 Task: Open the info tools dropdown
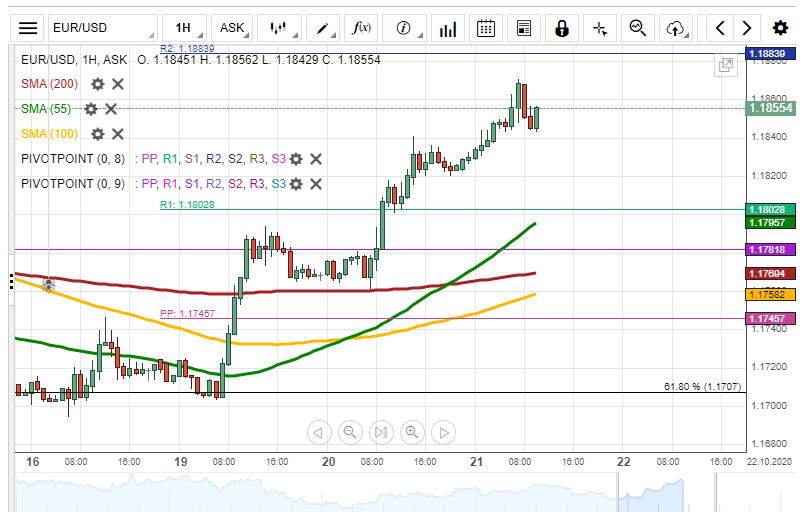405,28
